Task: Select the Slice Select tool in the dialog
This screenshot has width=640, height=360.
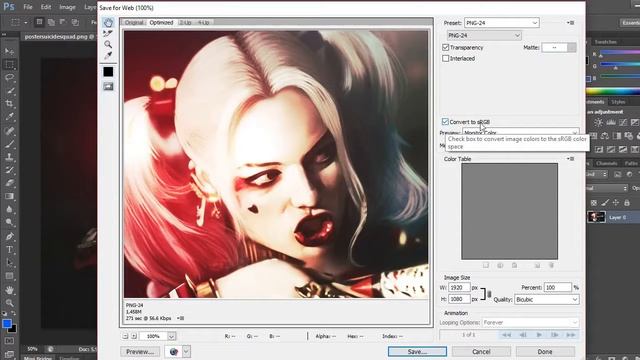Action: pos(108,33)
